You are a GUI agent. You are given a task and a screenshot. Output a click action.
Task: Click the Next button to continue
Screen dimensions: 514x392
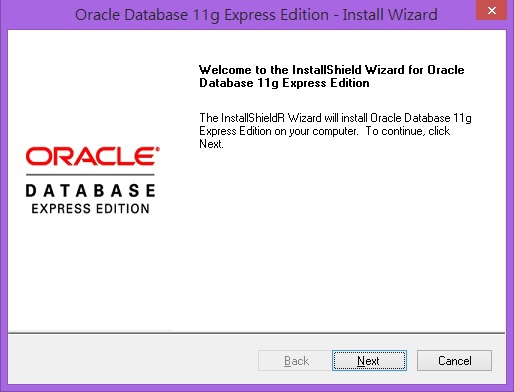click(369, 360)
